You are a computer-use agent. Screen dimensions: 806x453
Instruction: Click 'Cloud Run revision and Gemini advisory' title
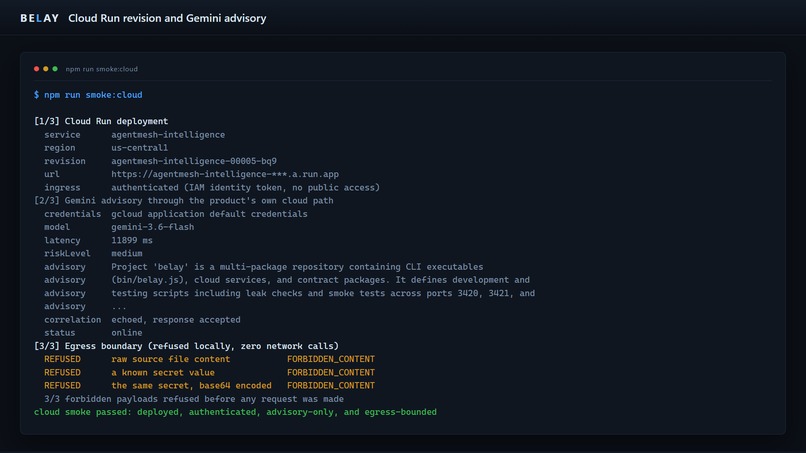coord(167,18)
